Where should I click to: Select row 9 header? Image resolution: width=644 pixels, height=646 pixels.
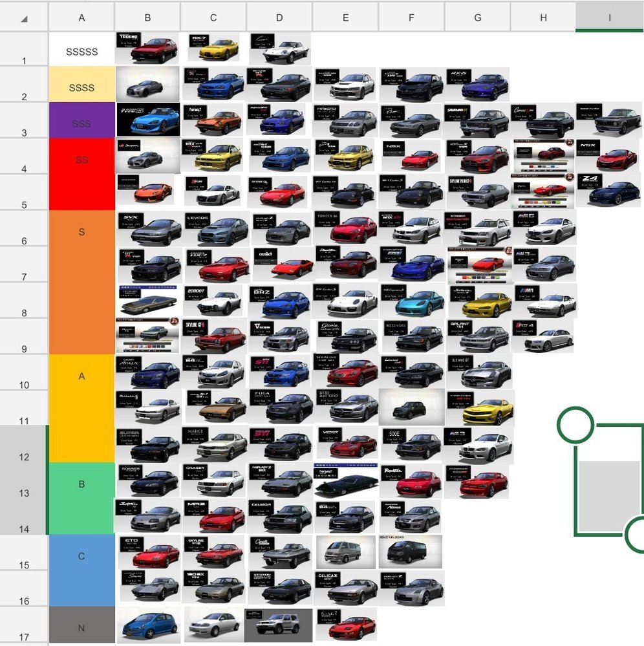[24, 336]
